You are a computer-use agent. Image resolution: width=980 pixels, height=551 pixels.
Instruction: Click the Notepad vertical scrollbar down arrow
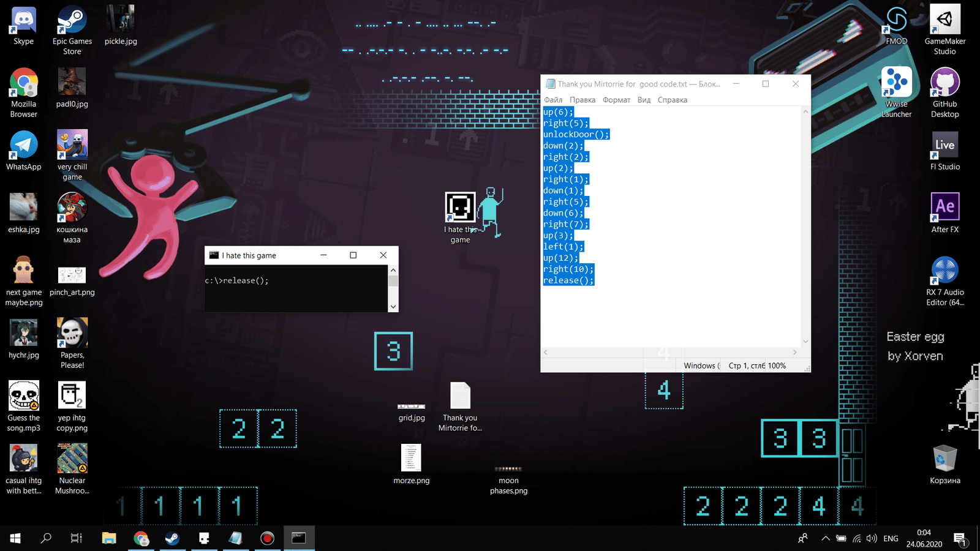(805, 342)
